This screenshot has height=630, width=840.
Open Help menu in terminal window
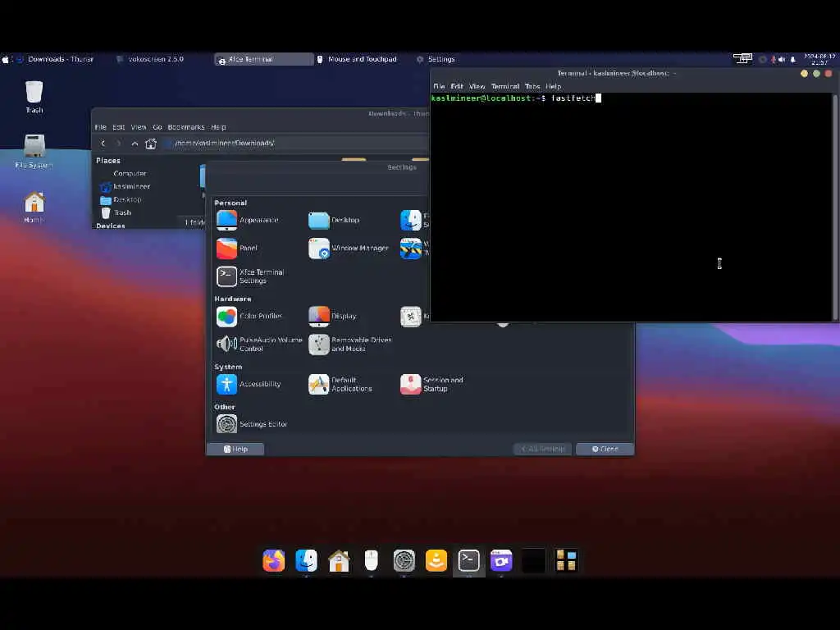click(554, 87)
